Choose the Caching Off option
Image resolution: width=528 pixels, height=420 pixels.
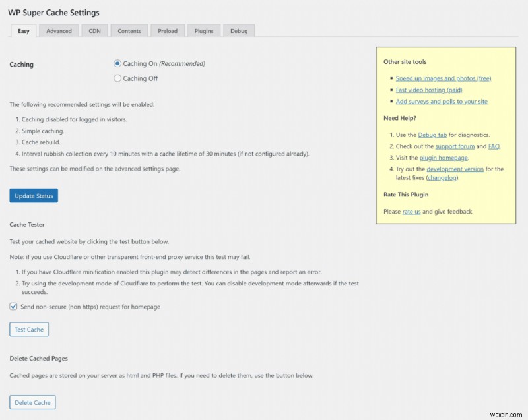coord(117,78)
